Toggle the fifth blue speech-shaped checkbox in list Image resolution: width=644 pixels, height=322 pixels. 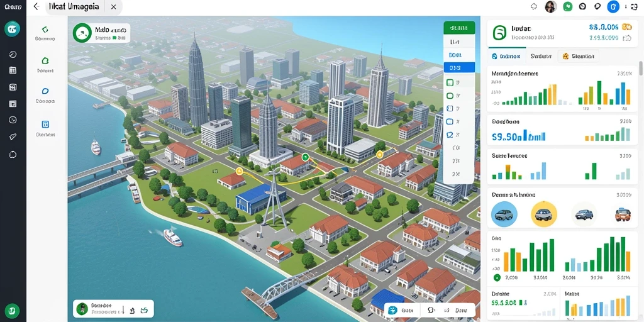pos(450,135)
